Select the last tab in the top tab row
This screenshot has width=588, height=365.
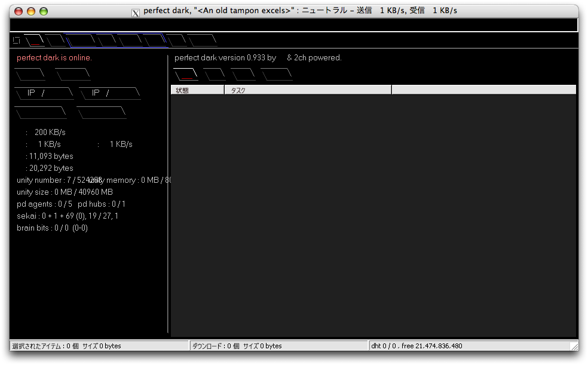coord(202,40)
